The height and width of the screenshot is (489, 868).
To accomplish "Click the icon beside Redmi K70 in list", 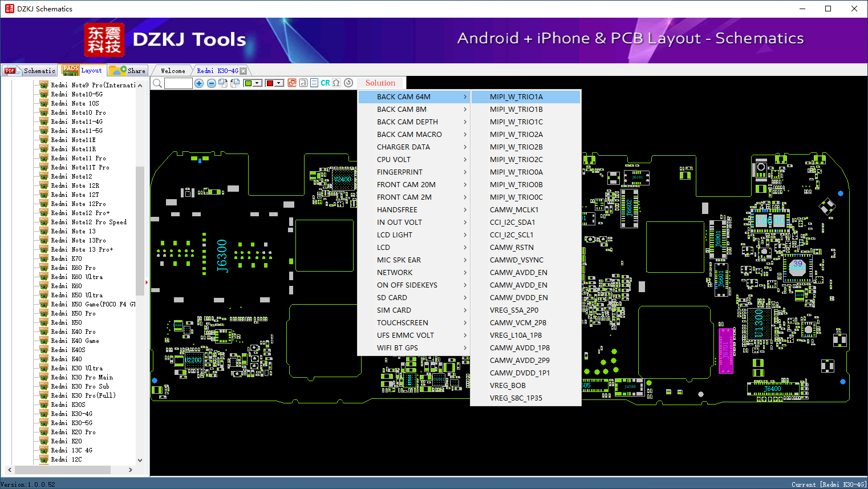I will [44, 258].
